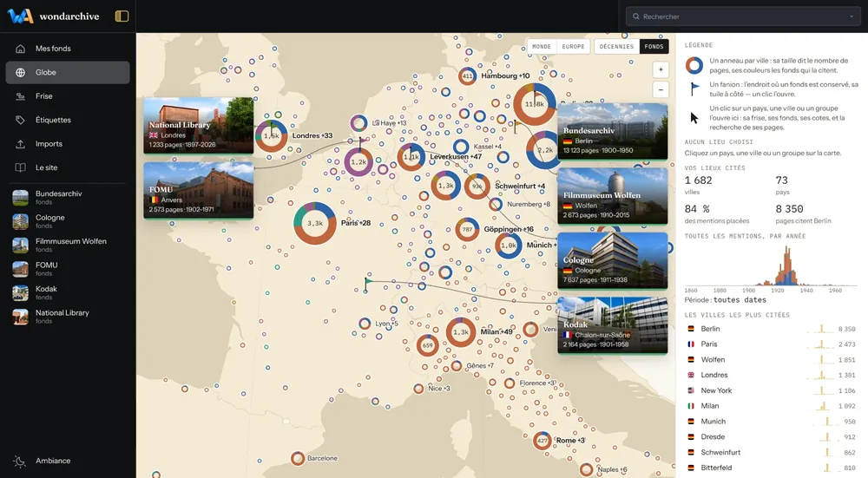
Task: Open Imports upload icon
Action: 21,144
